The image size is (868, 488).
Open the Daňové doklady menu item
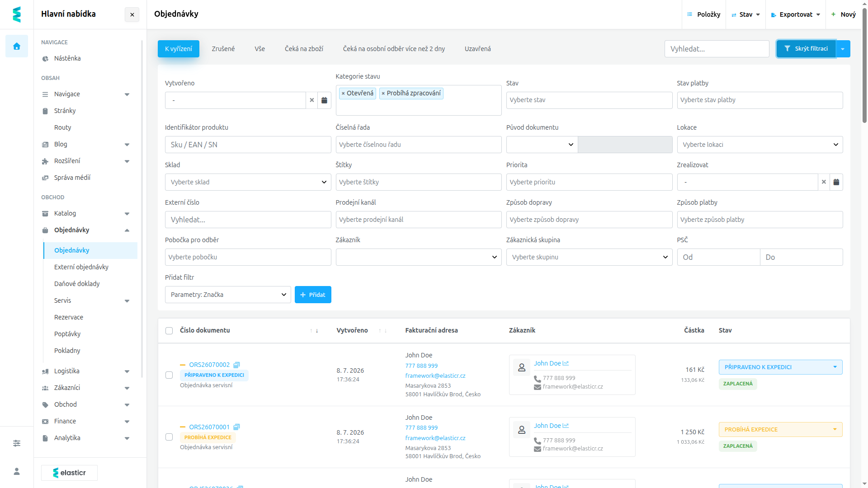77,284
